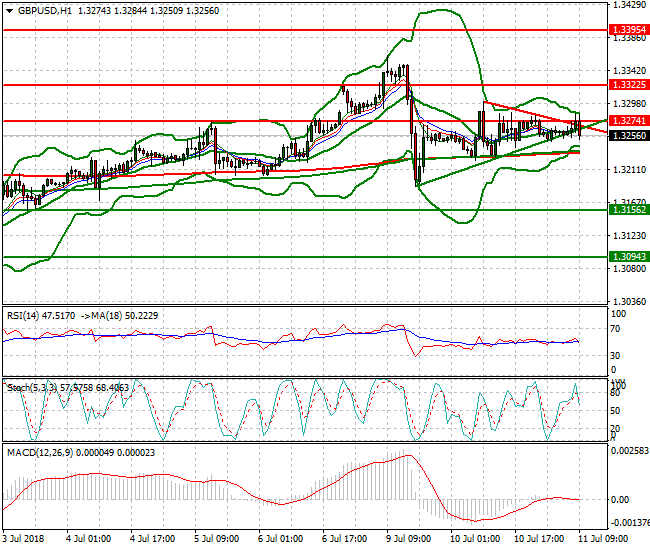Click the 1.30360 price scale value

pyautogui.click(x=629, y=301)
